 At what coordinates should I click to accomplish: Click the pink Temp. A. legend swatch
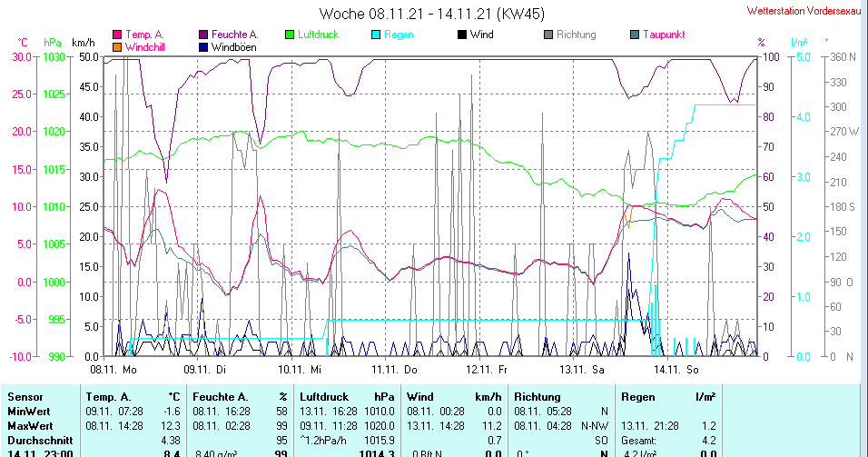(x=117, y=35)
